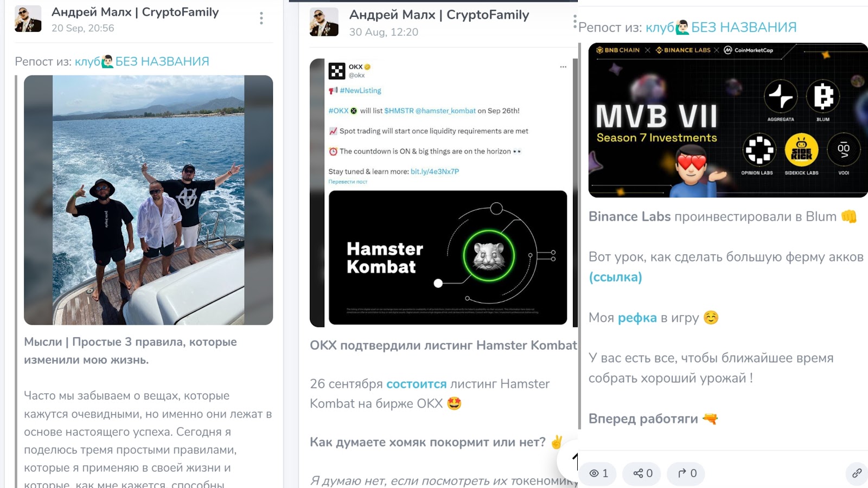Click the forward arrow repost counter
The height and width of the screenshot is (488, 868).
click(687, 473)
